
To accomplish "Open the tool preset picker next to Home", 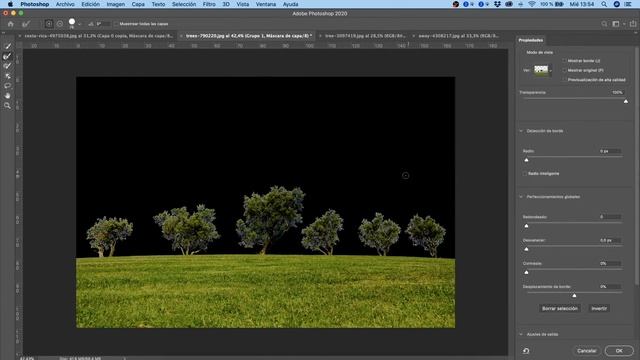I will 27,24.
